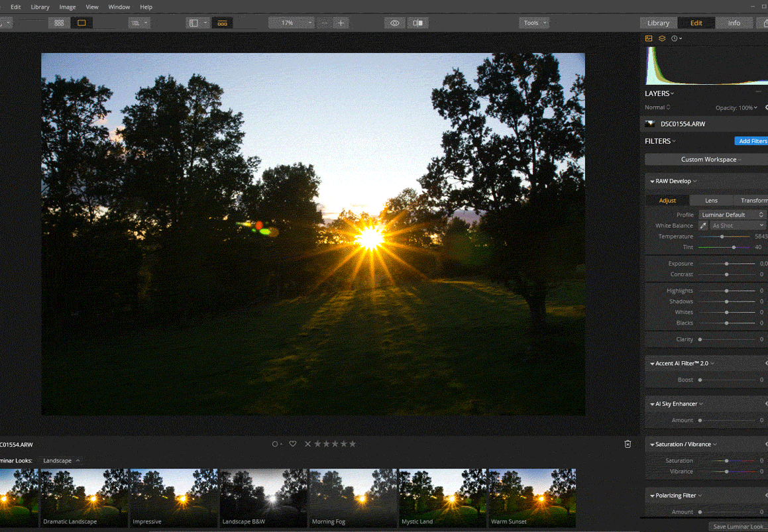Click the Add Filters button
768x532 pixels.
click(752, 141)
